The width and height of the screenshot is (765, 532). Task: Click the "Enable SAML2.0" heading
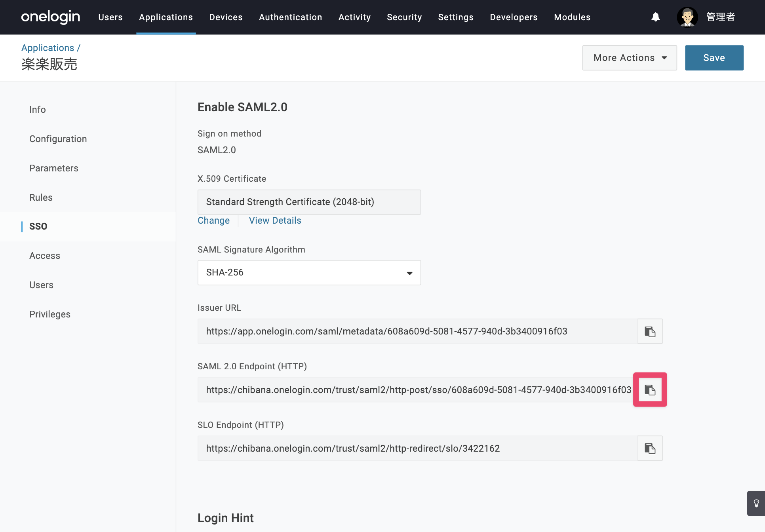(x=242, y=107)
